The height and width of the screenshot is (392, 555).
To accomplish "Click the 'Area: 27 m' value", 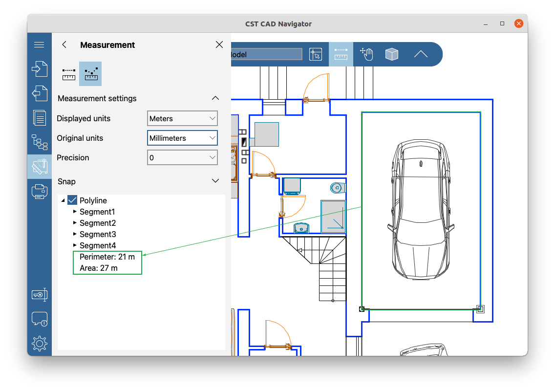I will click(99, 268).
